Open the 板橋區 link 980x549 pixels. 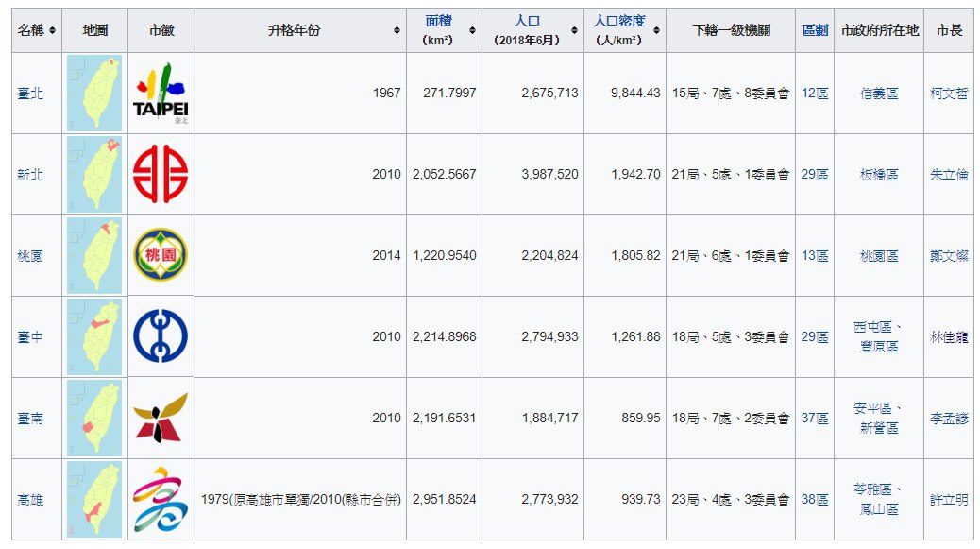(879, 175)
